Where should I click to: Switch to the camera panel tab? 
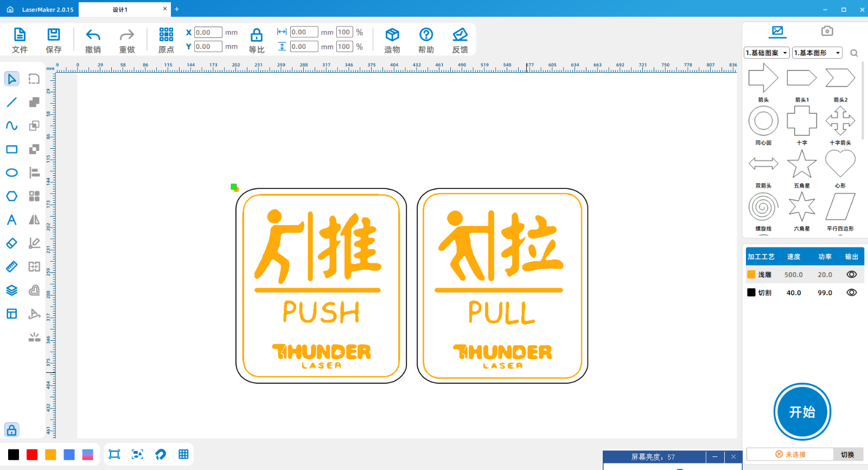pos(827,31)
